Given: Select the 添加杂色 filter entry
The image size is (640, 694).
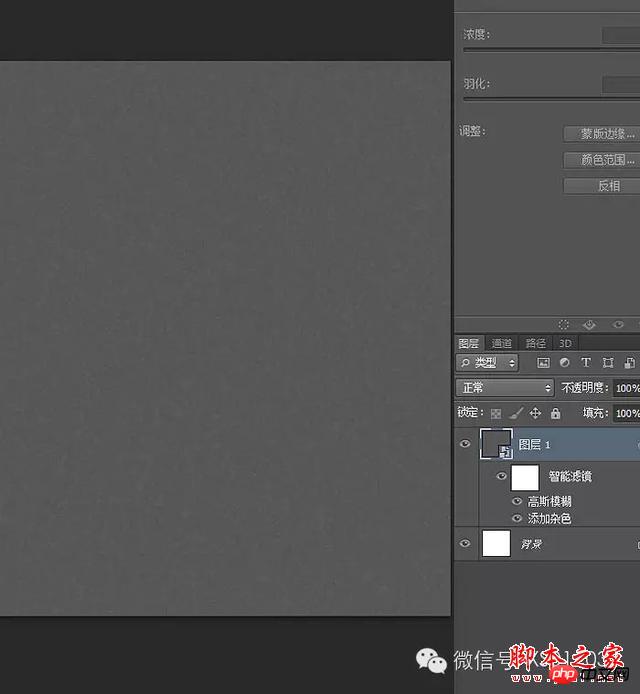Looking at the screenshot, I should pos(549,518).
